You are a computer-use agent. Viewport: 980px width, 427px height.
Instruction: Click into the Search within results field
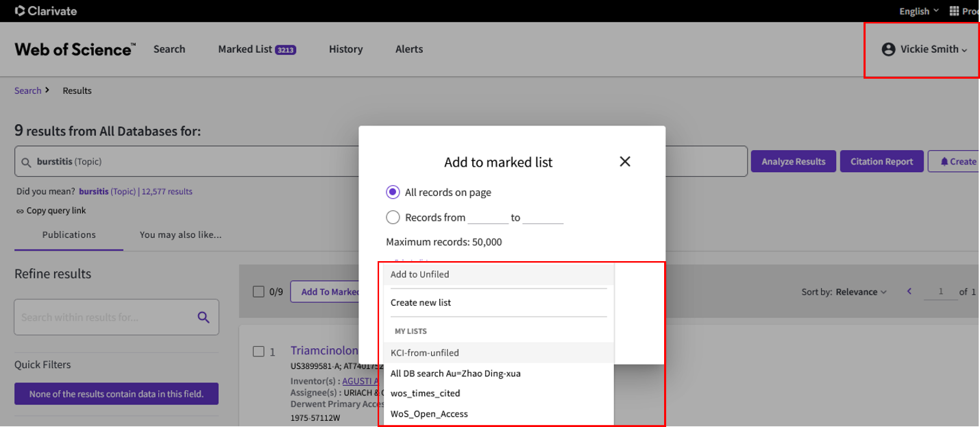(103, 317)
